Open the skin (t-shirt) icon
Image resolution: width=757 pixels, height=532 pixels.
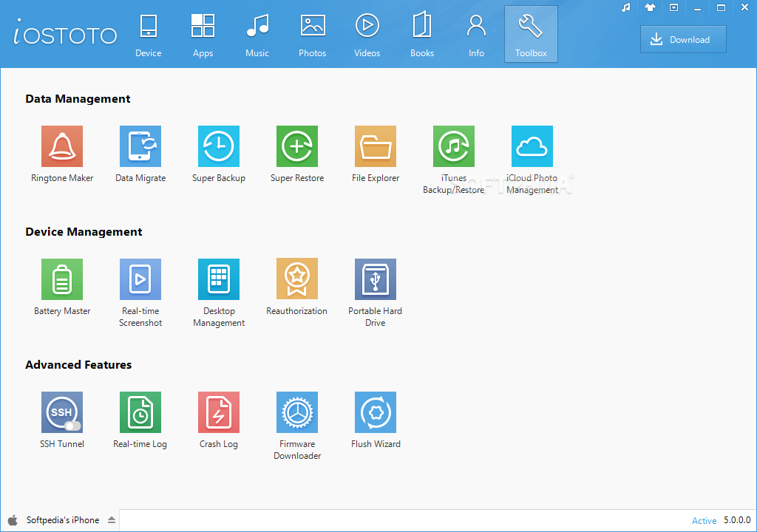click(x=650, y=7)
